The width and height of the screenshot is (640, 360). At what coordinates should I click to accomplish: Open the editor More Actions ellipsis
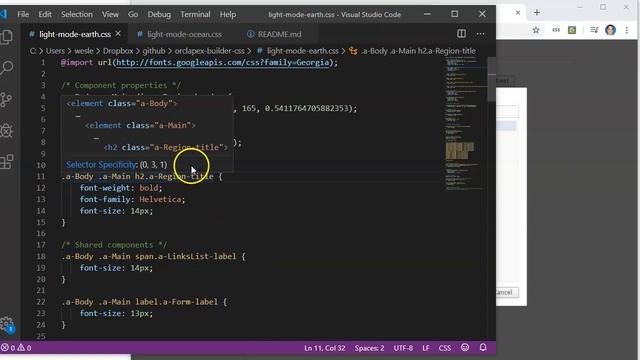coord(480,34)
